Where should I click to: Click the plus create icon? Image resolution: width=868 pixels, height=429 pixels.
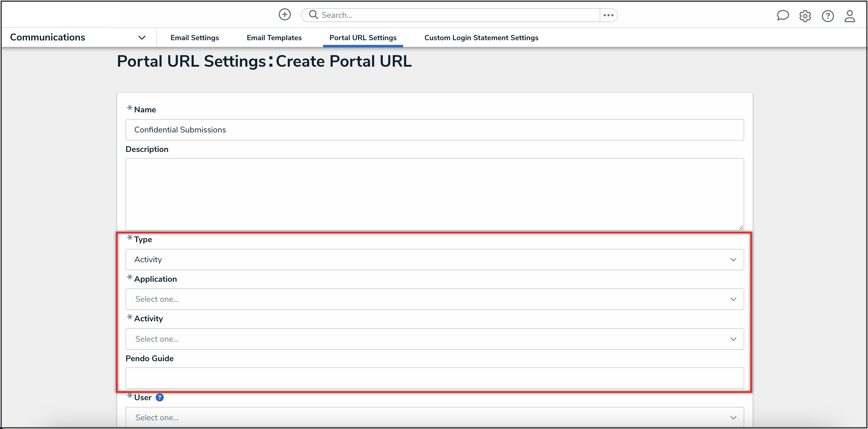[x=284, y=15]
